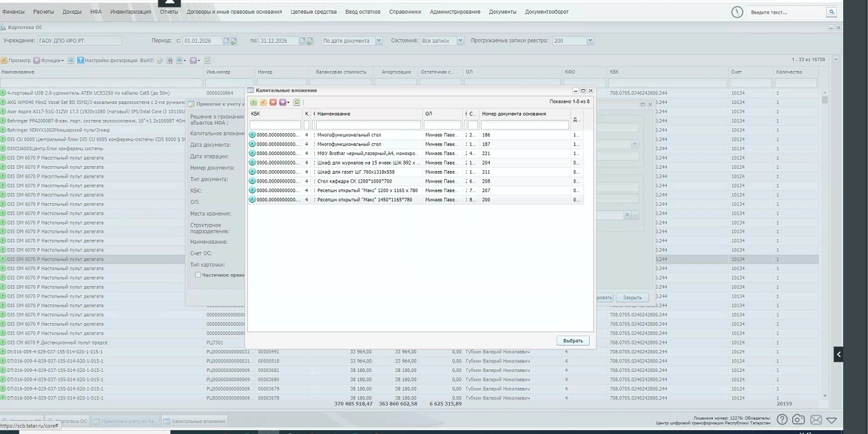Viewport: 868px width, 434px height.
Task: Select the Стол кафедра СК row
Action: tap(415, 181)
